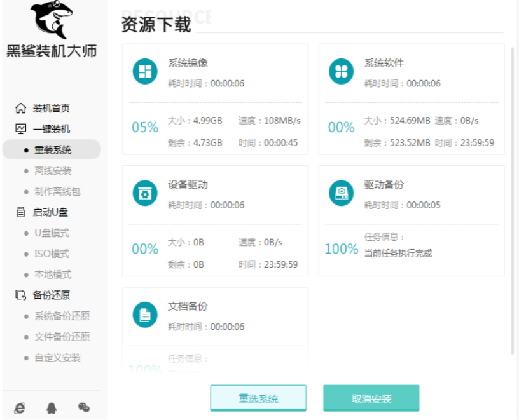Click the 系统软件 four-leaf software icon
519x420 pixels.
pos(341,71)
